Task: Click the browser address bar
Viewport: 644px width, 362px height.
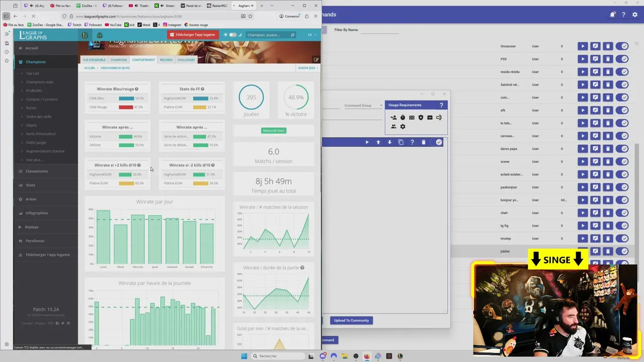Action: 156,16
